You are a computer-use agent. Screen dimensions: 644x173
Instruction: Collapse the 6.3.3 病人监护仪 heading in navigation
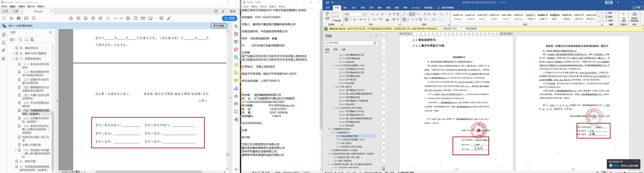pos(335,87)
